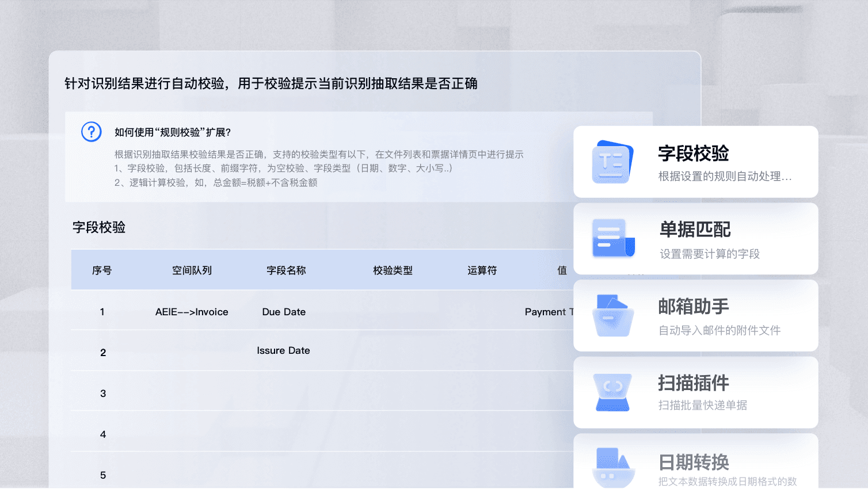Click the help line starting 1、字段校验

283,168
